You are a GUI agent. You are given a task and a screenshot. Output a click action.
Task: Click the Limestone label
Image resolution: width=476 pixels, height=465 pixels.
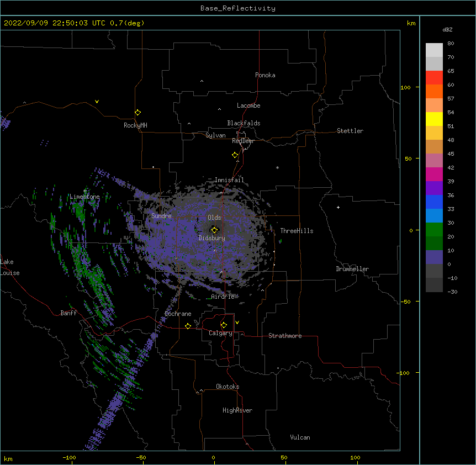[84, 197]
